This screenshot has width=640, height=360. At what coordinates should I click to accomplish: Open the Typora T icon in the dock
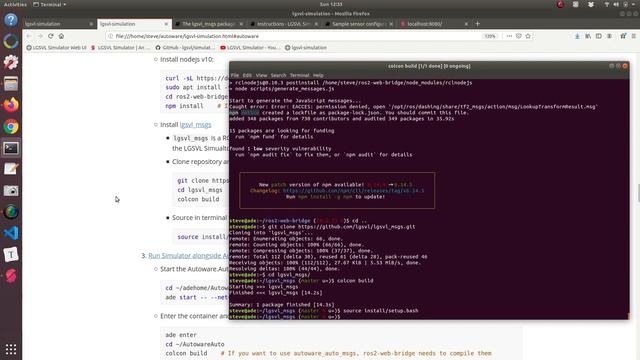11,255
